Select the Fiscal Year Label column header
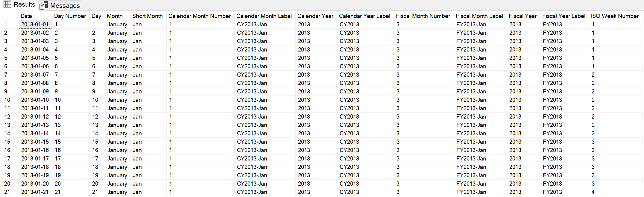Screen dimensions: 644x197 563,16
